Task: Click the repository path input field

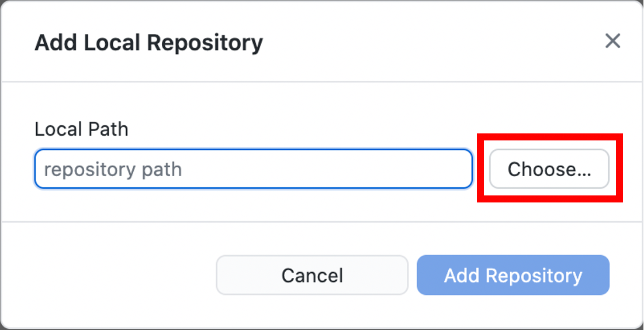Action: click(x=253, y=170)
